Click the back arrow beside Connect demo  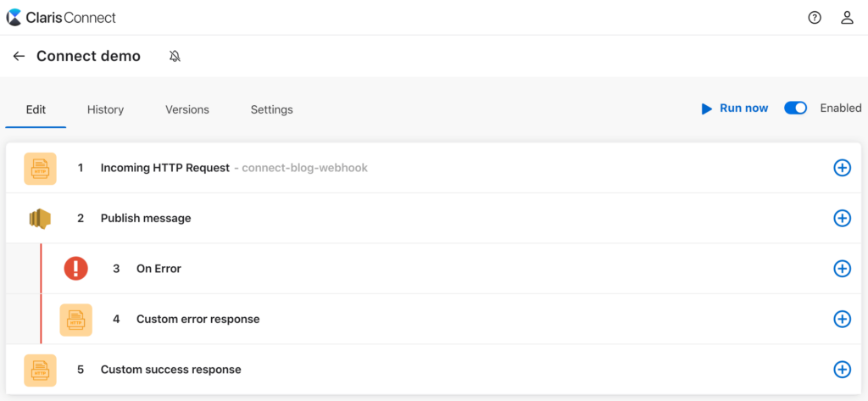[19, 56]
